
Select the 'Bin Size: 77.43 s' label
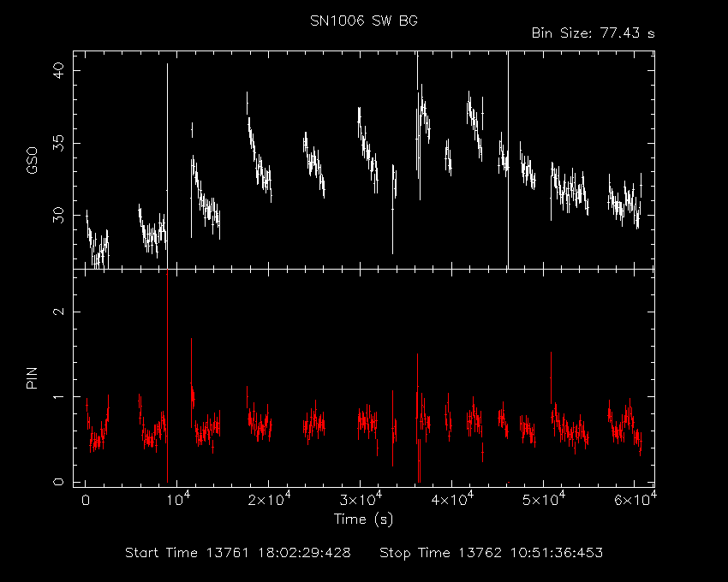click(x=593, y=33)
